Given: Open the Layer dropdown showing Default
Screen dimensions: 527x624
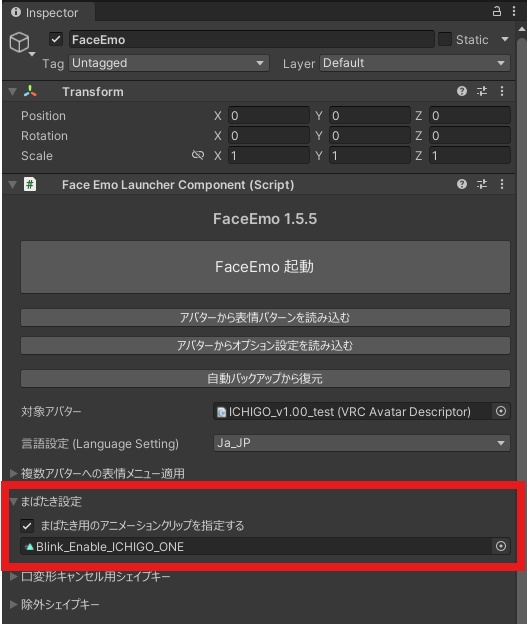Looking at the screenshot, I should click(415, 63).
